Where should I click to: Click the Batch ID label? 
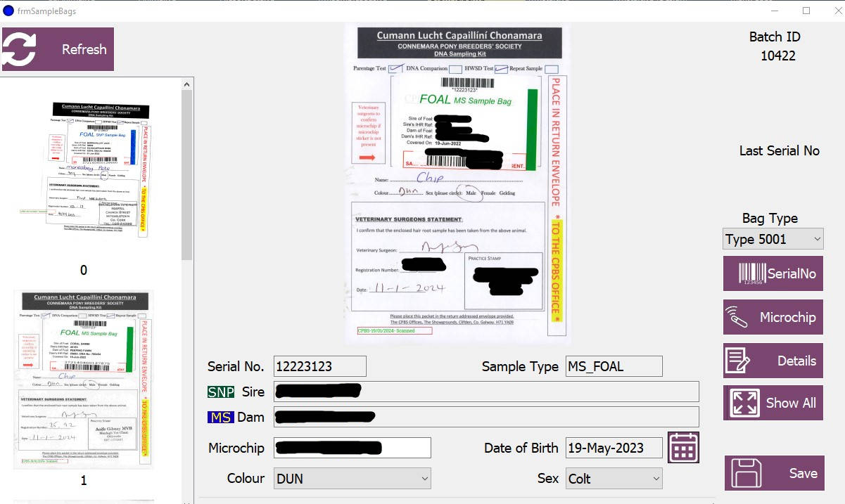coord(775,37)
